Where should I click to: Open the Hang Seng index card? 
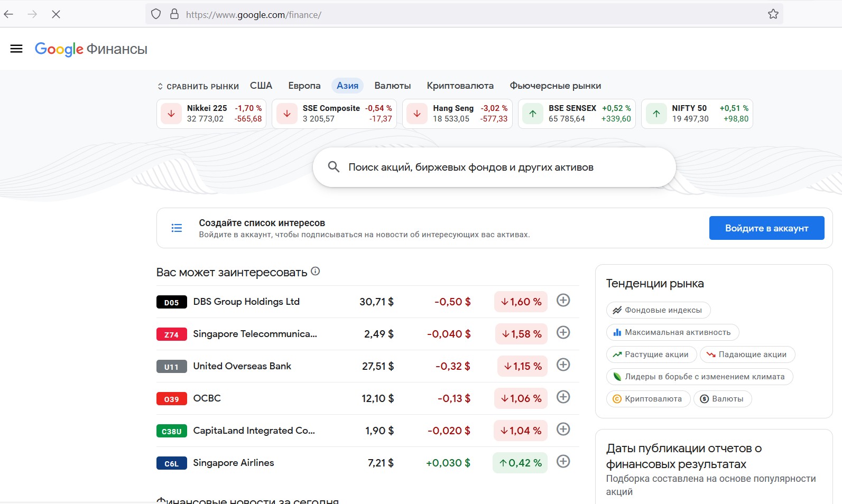(457, 114)
